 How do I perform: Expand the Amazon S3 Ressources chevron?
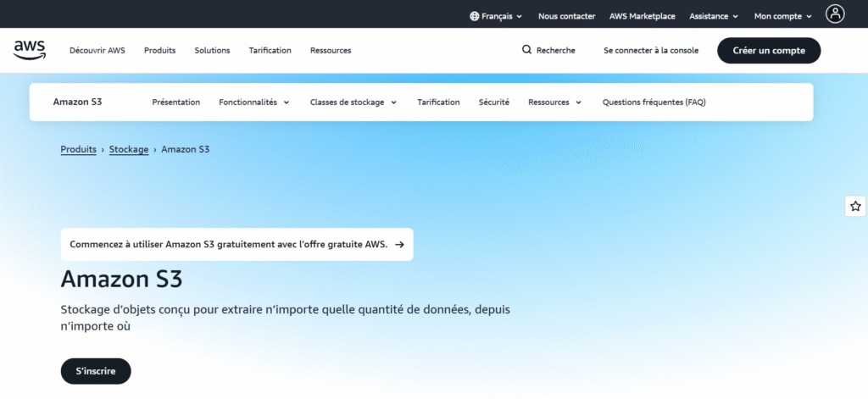click(578, 103)
